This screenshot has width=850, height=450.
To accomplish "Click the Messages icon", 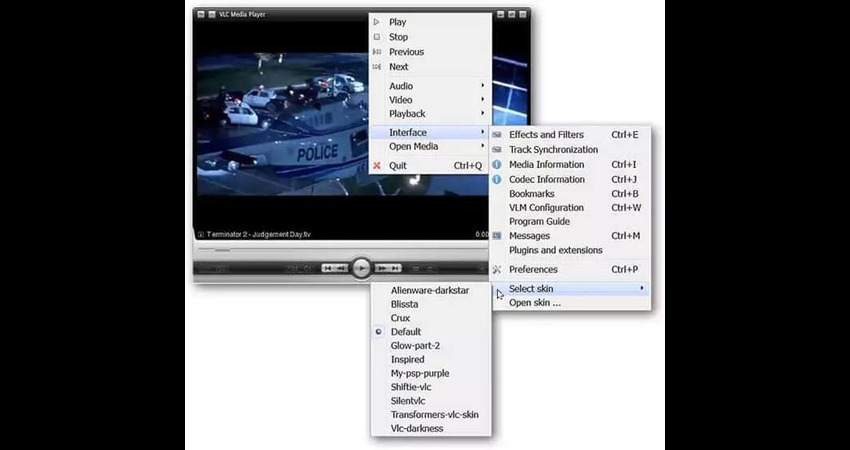I will pos(497,236).
